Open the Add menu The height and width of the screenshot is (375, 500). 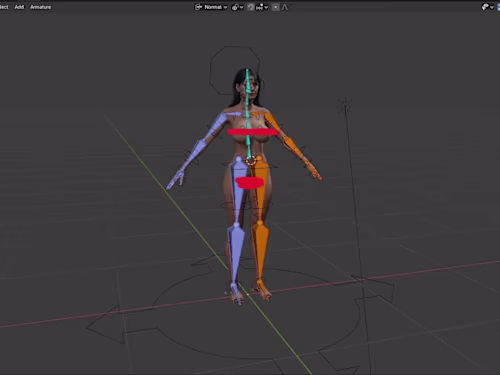click(19, 7)
